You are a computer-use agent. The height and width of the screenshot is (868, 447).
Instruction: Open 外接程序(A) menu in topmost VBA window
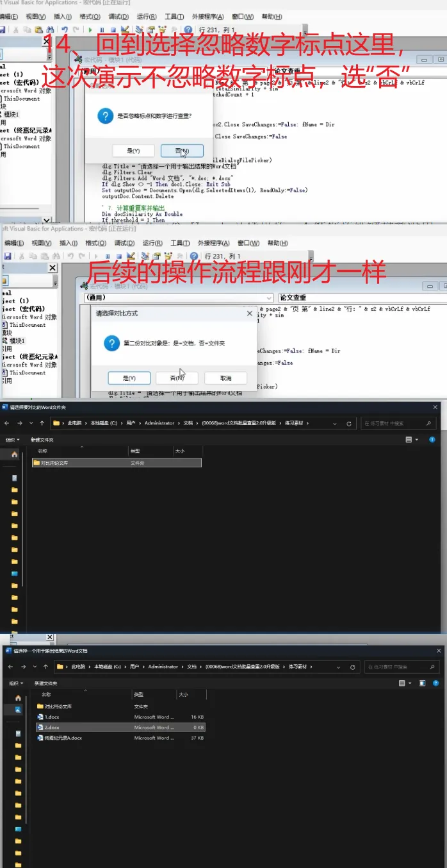[x=208, y=17]
